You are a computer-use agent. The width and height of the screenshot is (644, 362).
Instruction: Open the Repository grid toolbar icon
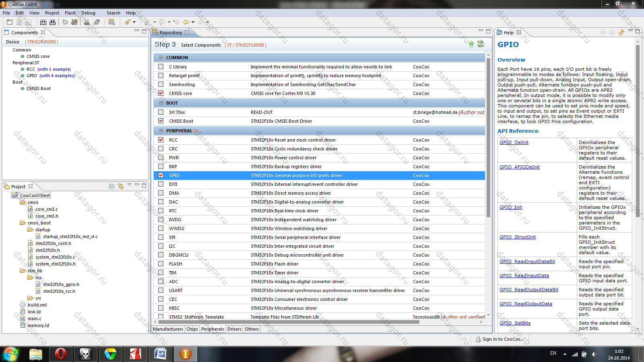[112, 22]
